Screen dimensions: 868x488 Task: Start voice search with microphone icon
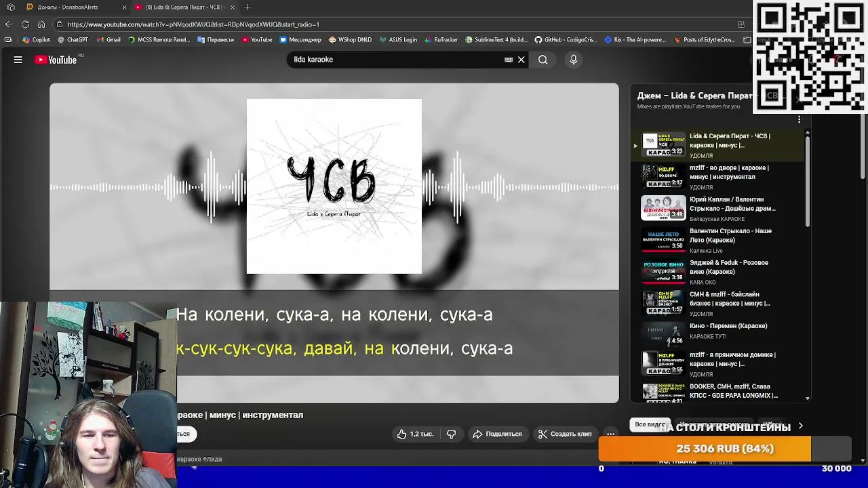pyautogui.click(x=574, y=60)
